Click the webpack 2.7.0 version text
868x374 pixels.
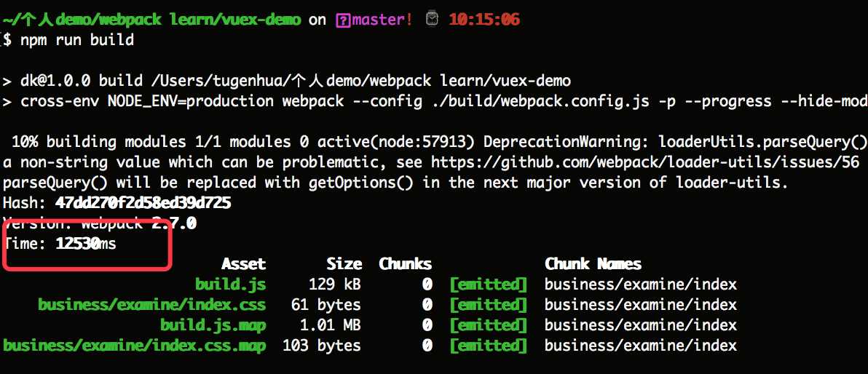pyautogui.click(x=138, y=223)
